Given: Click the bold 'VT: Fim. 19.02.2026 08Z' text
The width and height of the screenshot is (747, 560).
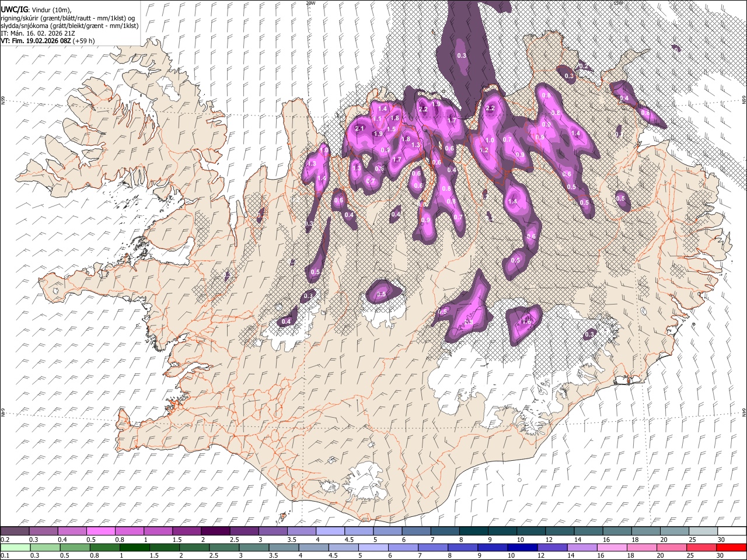Looking at the screenshot, I should click(x=36, y=41).
